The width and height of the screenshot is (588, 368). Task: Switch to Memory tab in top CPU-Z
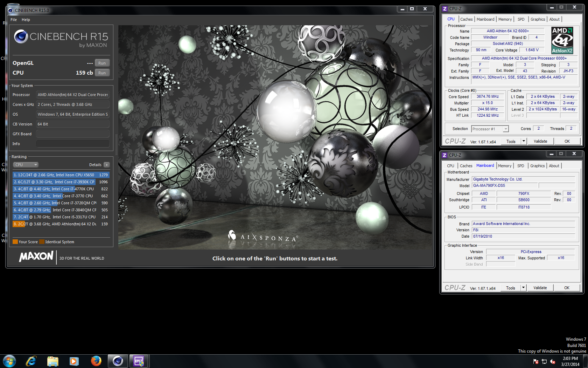505,19
